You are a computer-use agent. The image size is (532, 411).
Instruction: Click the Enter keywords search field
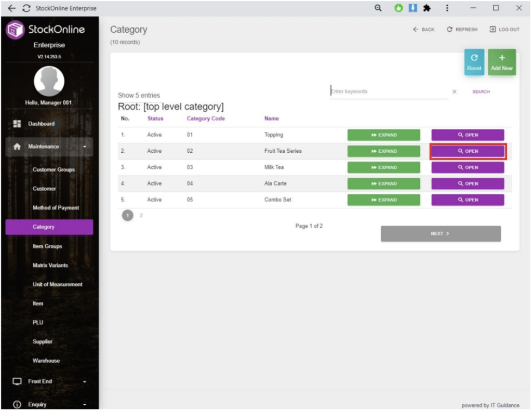[389, 91]
